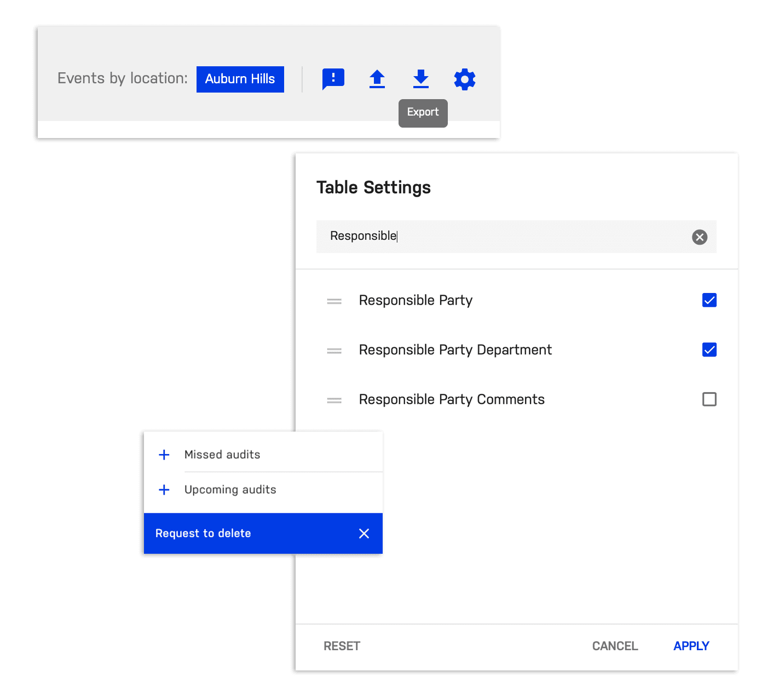773x700 pixels.
Task: Select the Upcoming audits menu entry
Action: pyautogui.click(x=230, y=490)
